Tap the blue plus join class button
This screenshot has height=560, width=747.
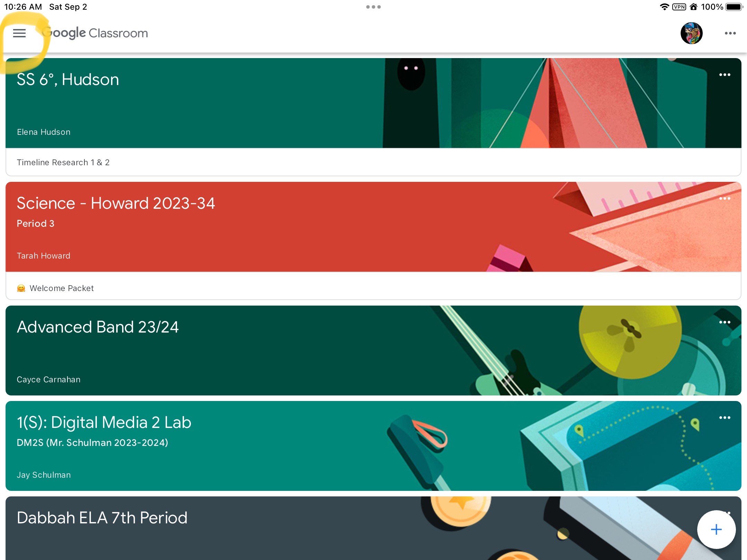tap(716, 529)
